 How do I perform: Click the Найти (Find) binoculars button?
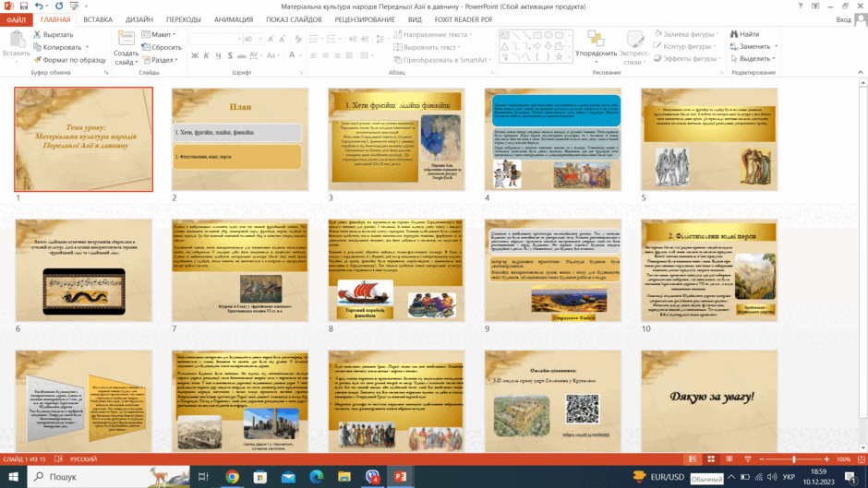coord(744,34)
